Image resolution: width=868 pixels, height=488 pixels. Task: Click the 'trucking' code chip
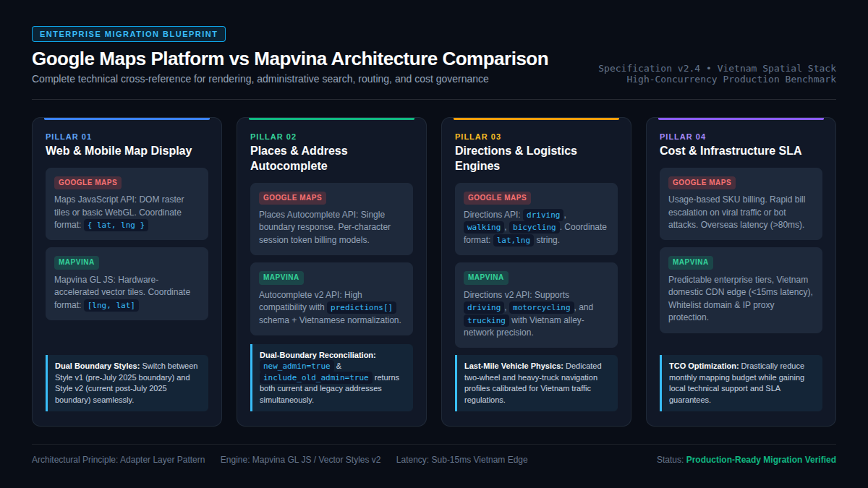[x=487, y=320]
